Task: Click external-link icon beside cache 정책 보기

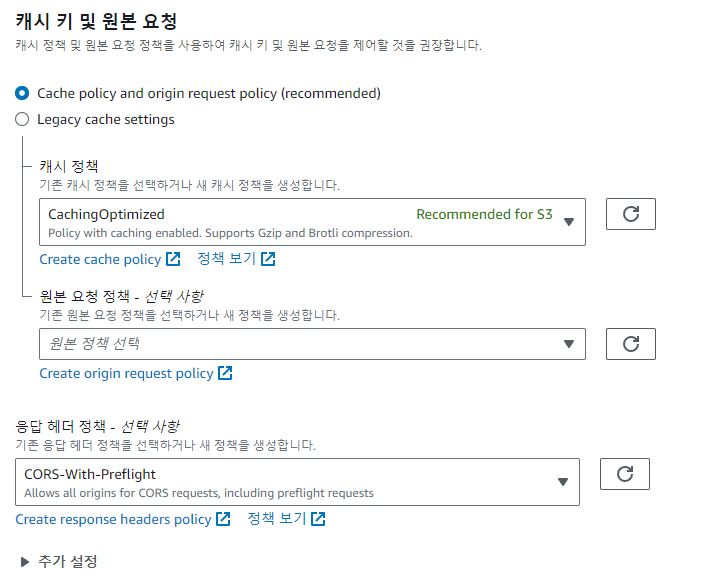Action: [267, 260]
